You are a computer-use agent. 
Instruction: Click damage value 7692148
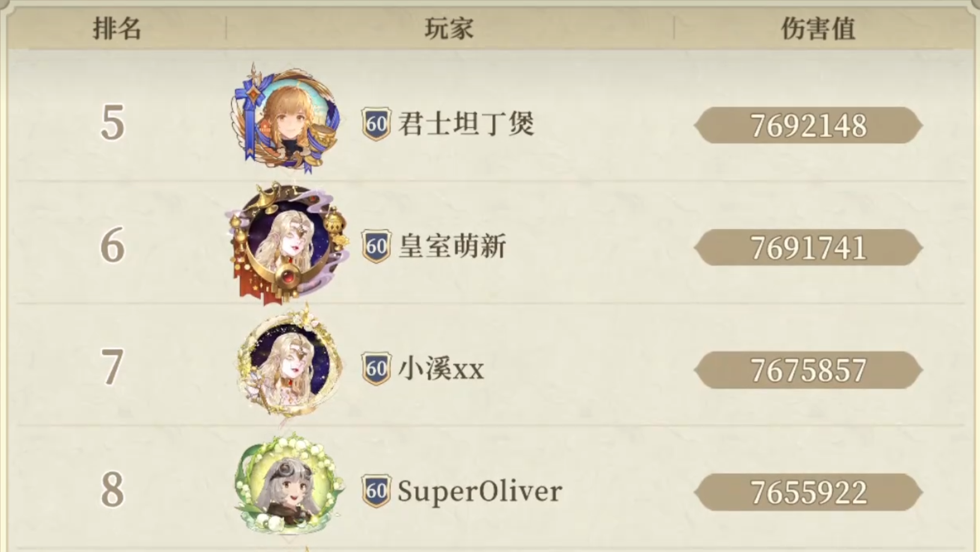click(x=808, y=126)
